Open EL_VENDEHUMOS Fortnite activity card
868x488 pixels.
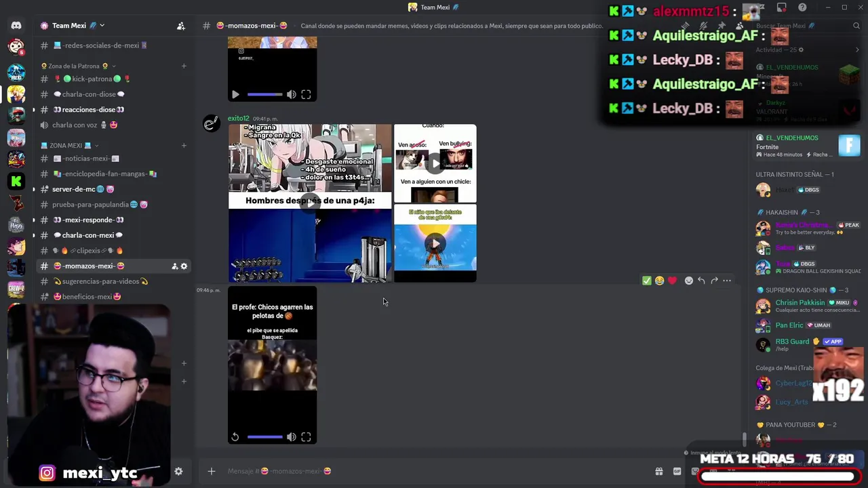[808, 146]
